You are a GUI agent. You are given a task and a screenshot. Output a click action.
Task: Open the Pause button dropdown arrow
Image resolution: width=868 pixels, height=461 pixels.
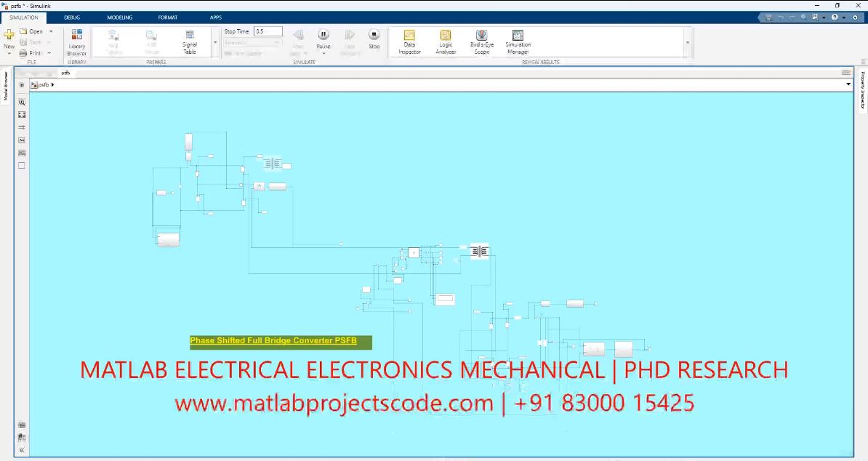click(x=324, y=54)
